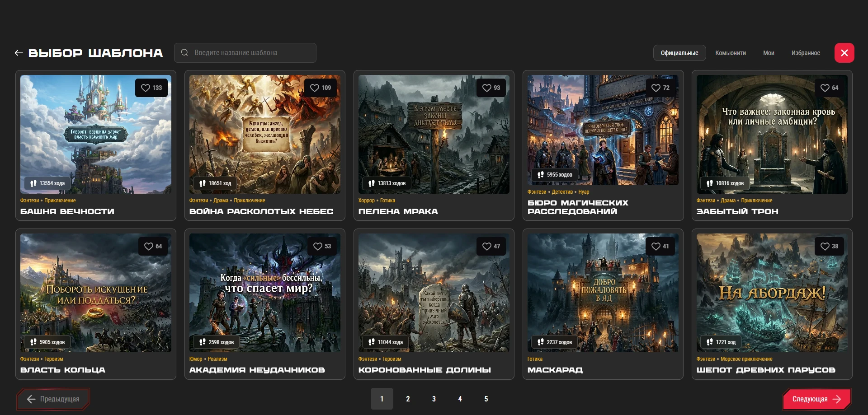
Task: Click the Предыдущая button
Action: [x=53, y=399]
